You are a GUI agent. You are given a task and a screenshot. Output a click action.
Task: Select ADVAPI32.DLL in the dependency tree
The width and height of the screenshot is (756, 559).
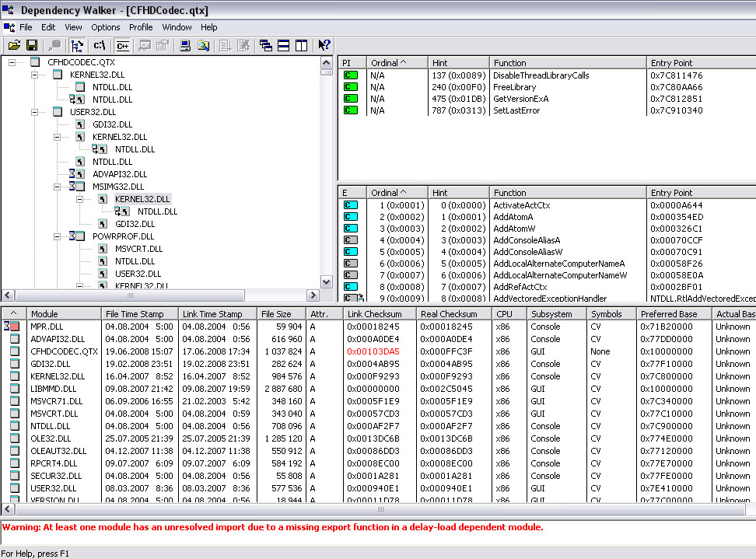coord(120,174)
